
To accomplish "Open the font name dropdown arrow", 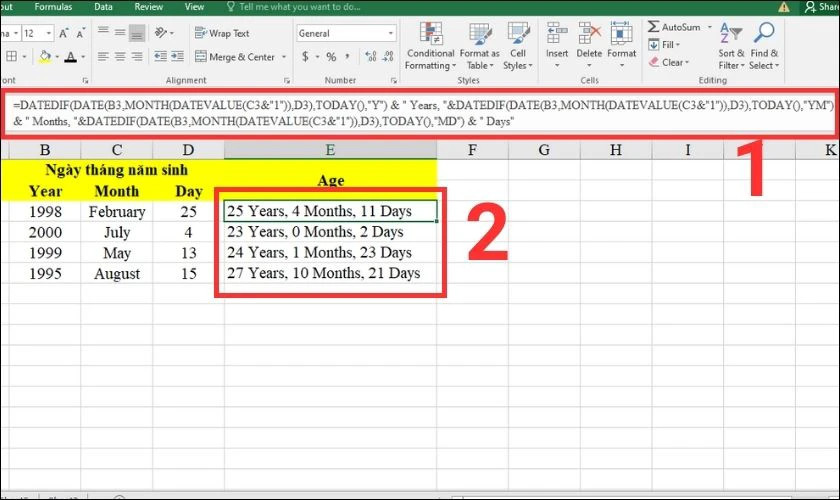I will pyautogui.click(x=16, y=33).
